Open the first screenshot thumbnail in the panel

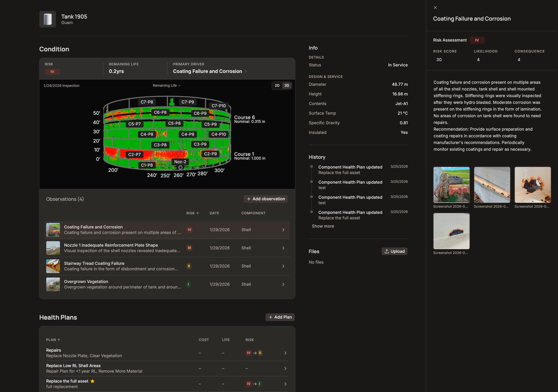point(451,185)
